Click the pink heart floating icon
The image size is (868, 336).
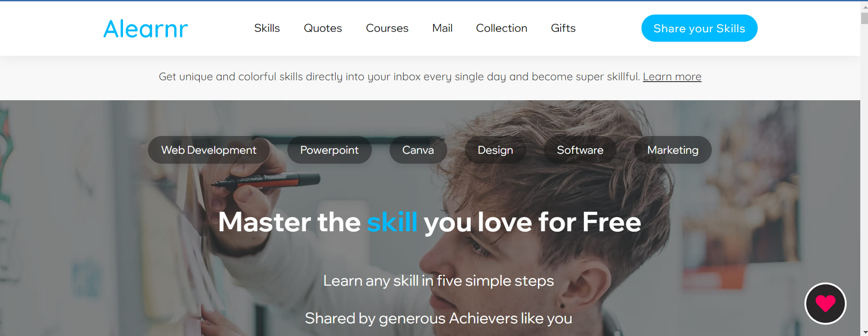click(x=825, y=303)
